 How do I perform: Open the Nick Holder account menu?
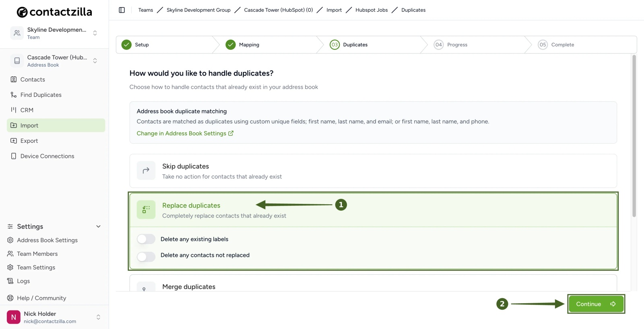(x=98, y=317)
